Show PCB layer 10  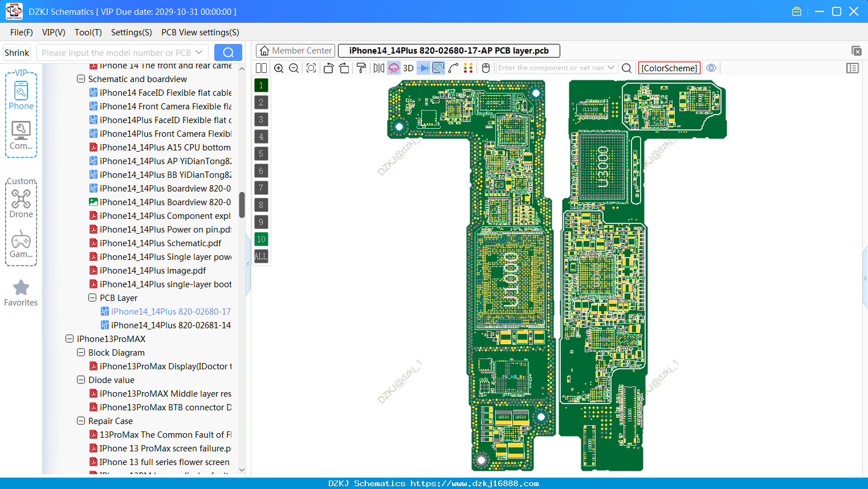point(261,239)
